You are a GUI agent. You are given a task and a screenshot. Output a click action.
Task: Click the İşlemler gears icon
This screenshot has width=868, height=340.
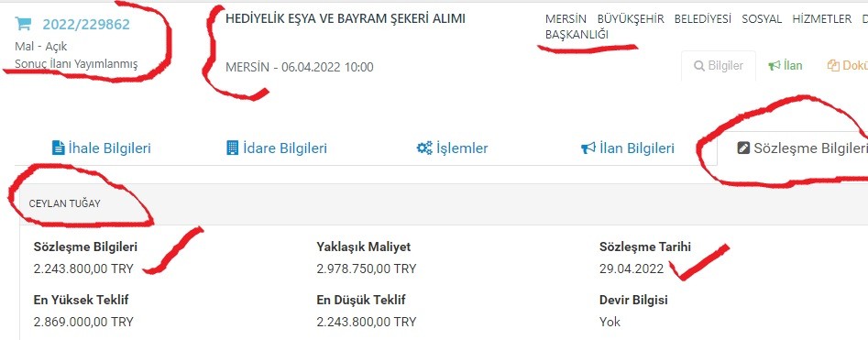coord(424,148)
